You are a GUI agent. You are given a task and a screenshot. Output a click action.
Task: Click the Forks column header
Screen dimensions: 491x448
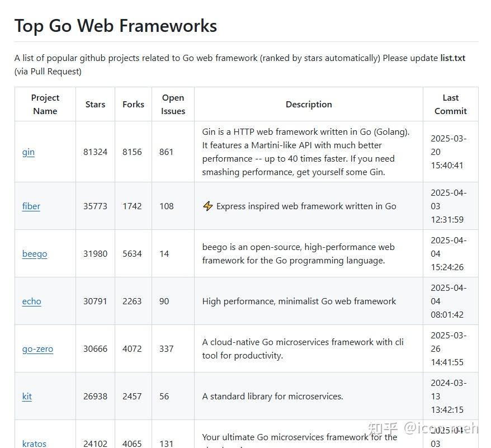tap(133, 105)
